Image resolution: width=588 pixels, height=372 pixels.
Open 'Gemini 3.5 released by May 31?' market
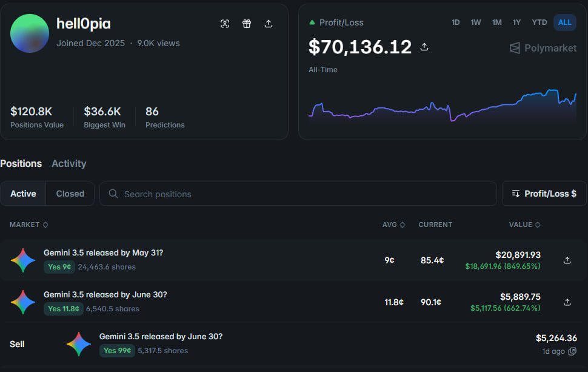(104, 252)
